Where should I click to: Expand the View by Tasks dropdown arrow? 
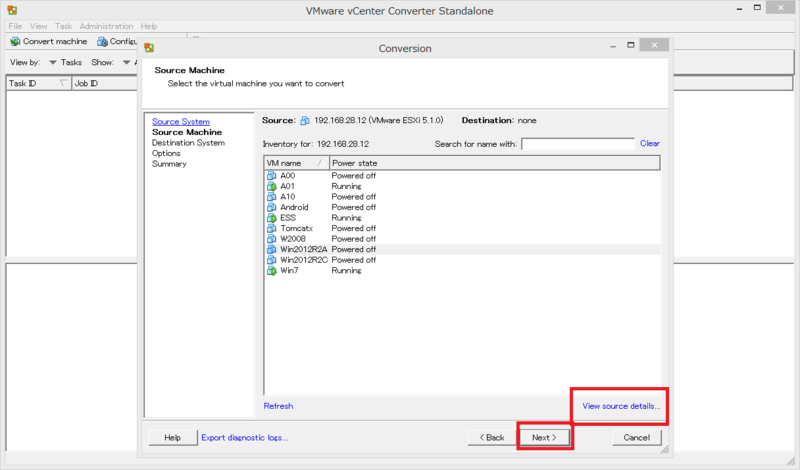point(53,62)
